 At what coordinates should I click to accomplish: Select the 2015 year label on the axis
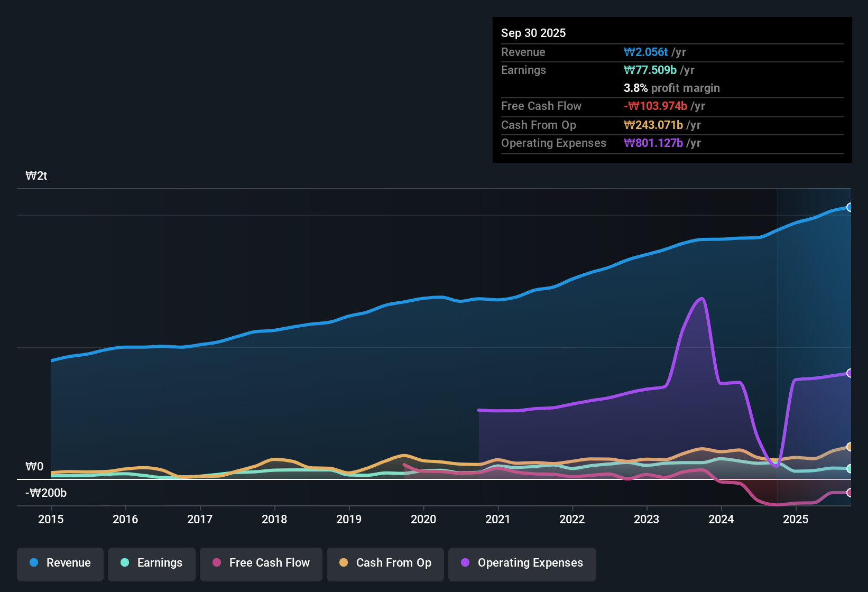point(51,520)
